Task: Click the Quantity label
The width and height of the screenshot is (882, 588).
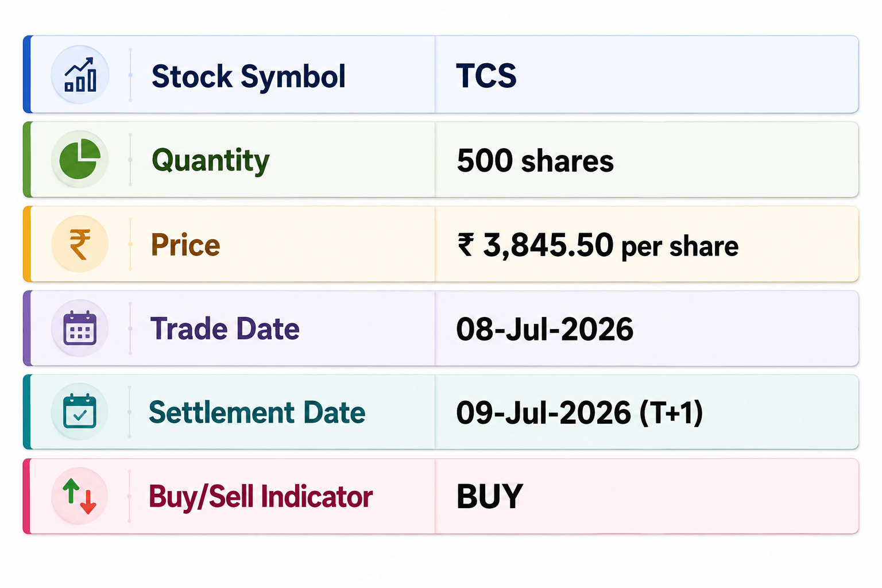Action: [x=210, y=160]
